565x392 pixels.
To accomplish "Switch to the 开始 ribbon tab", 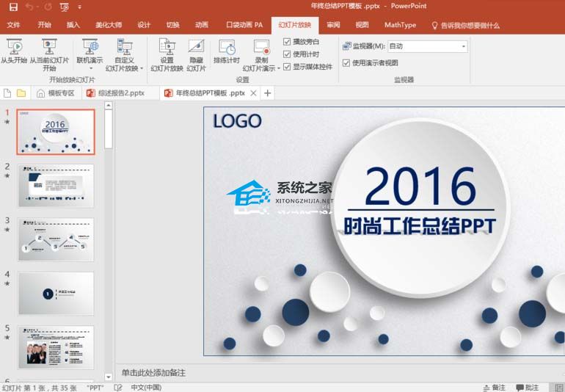I will tap(44, 25).
